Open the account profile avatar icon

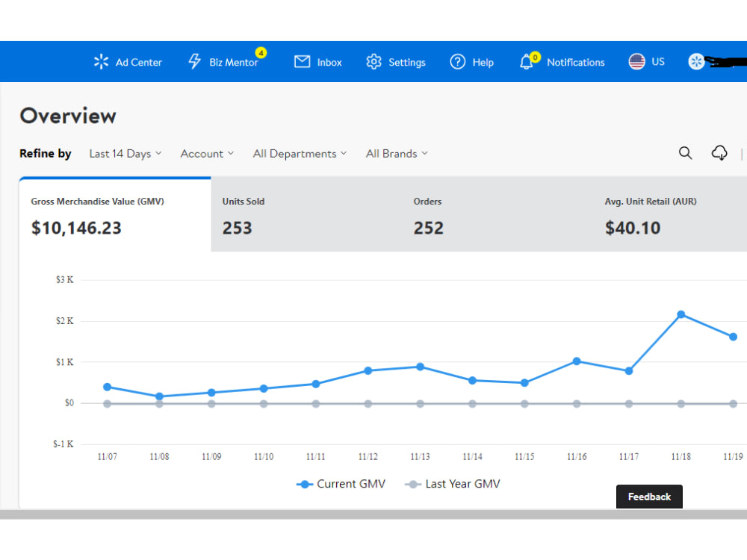[x=696, y=61]
